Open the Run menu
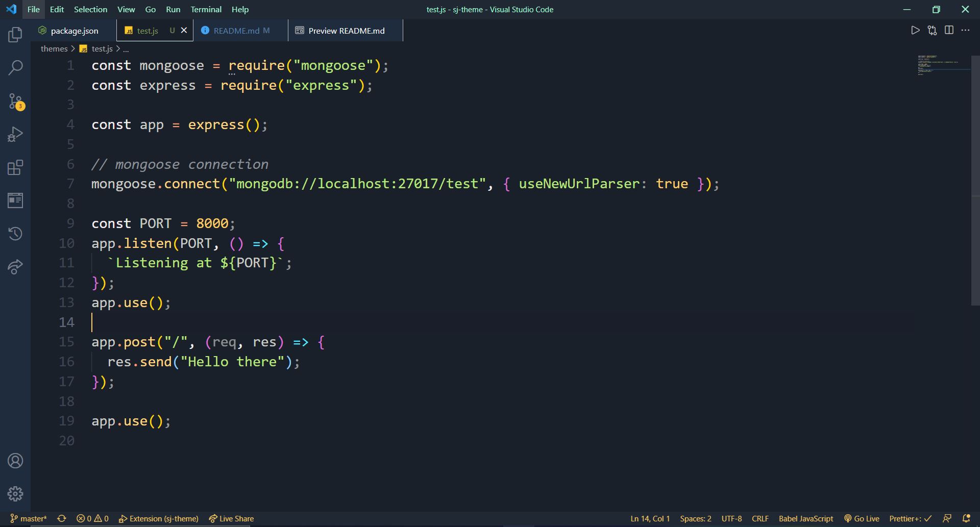The height and width of the screenshot is (527, 980). [173, 9]
